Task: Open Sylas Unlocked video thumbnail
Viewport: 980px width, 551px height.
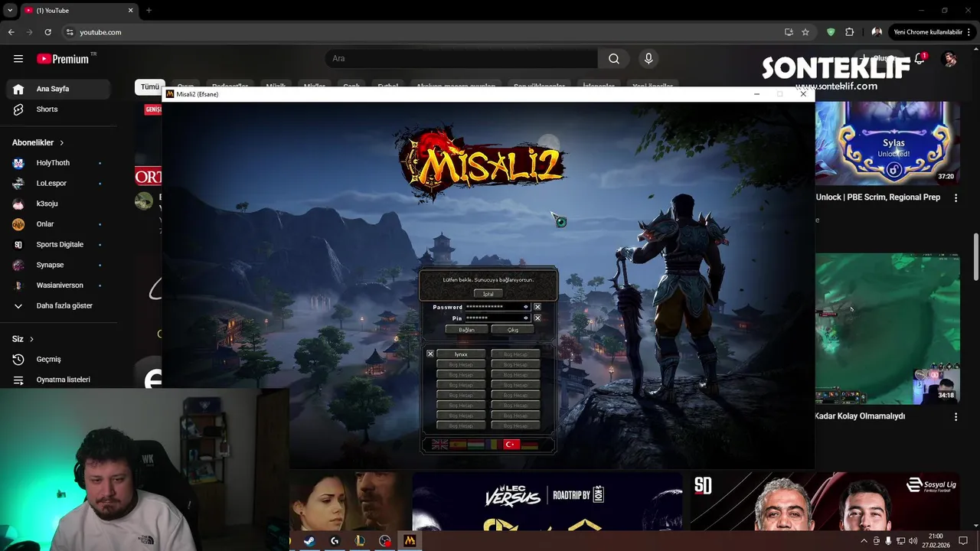Action: pyautogui.click(x=887, y=143)
